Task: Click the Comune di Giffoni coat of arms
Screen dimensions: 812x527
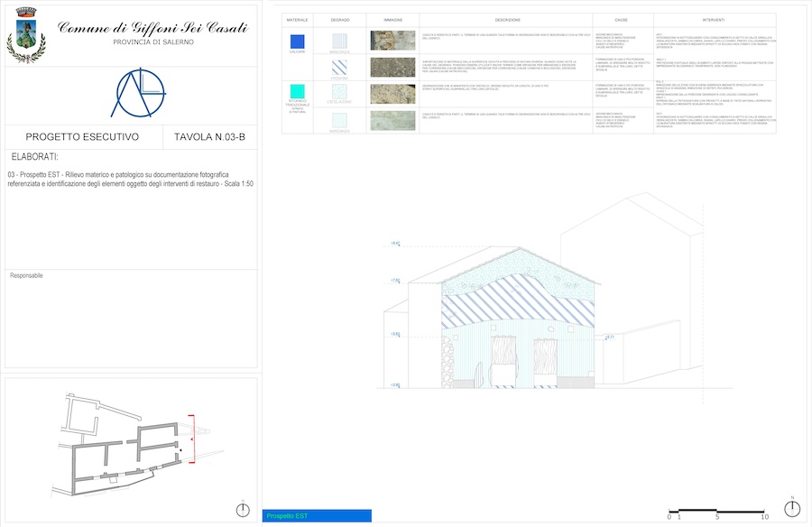Action: 25,35
